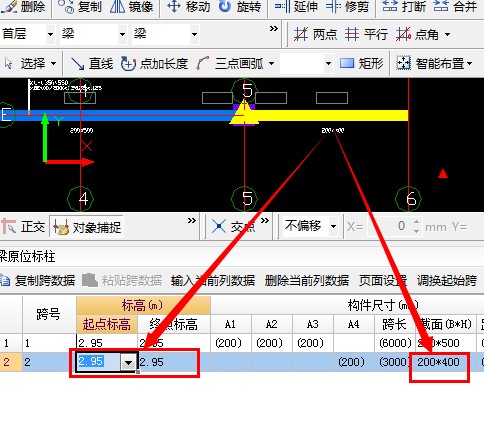Select the 直线 line drawing tool
Screen dimensions: 484x440
click(x=92, y=63)
